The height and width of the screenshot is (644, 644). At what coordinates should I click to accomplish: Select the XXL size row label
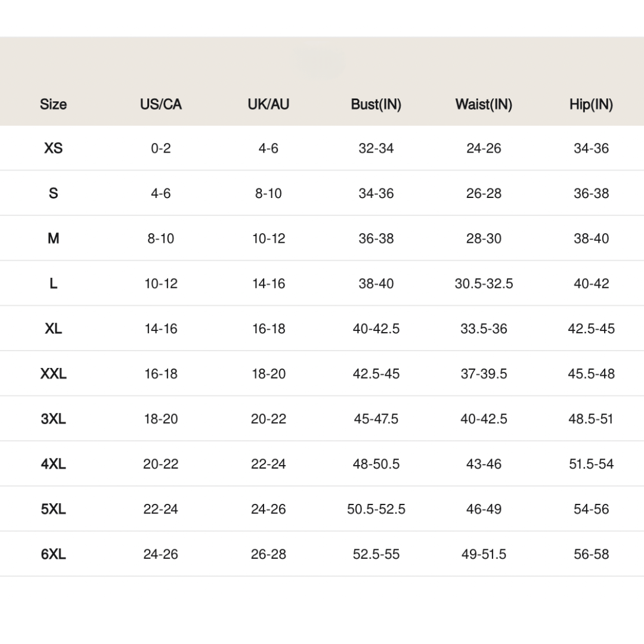click(x=53, y=374)
